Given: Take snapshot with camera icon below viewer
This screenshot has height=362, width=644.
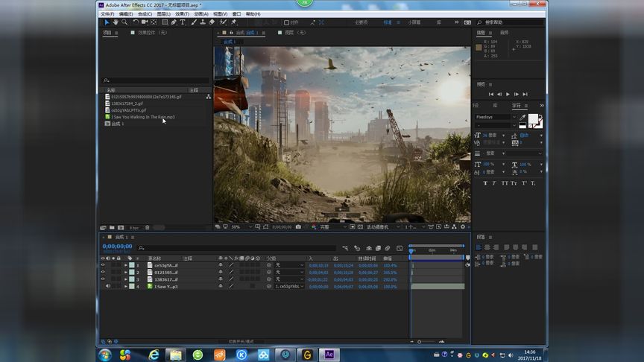Looking at the screenshot, I should pyautogui.click(x=298, y=227).
